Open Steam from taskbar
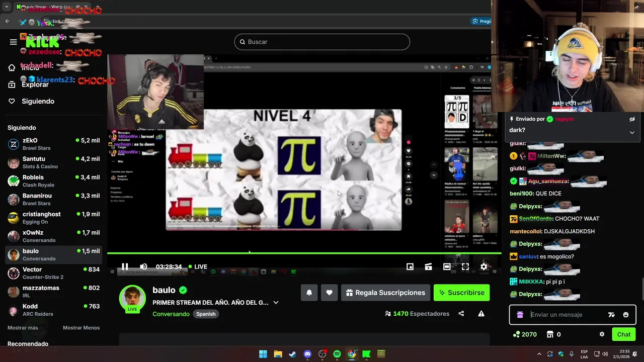 pos(292,354)
